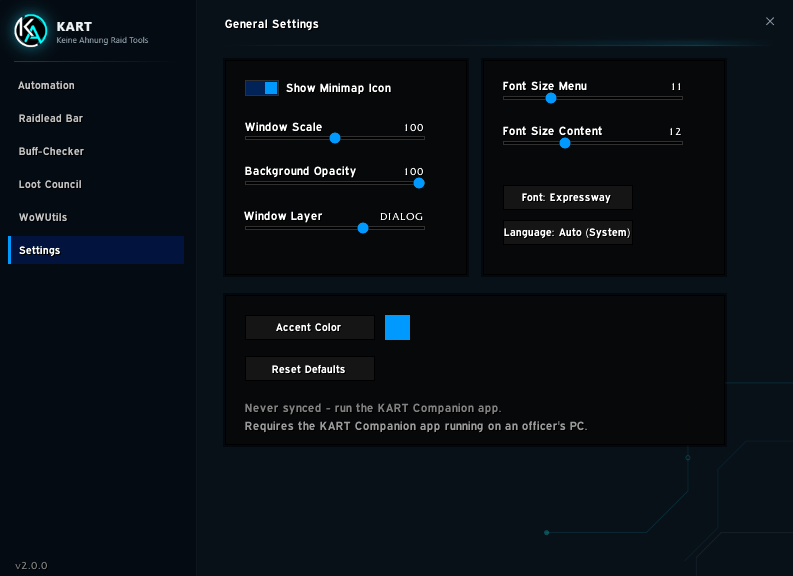This screenshot has width=793, height=576.
Task: Click the Font Size Menu value 11
Action: 676,86
